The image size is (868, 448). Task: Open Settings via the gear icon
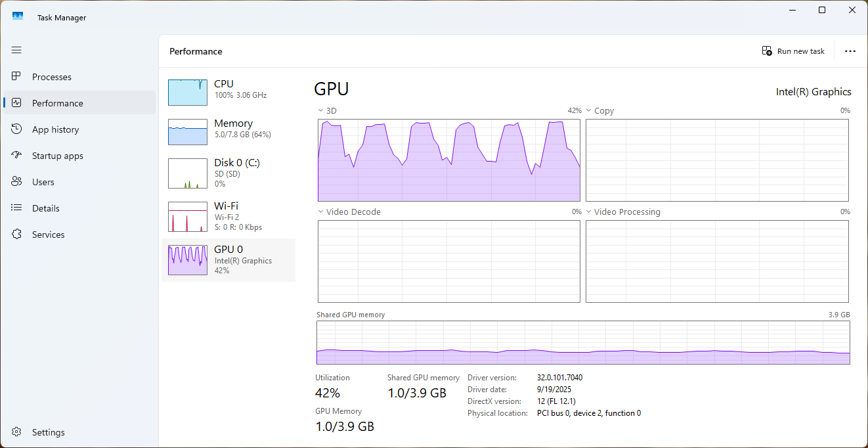coord(17,432)
